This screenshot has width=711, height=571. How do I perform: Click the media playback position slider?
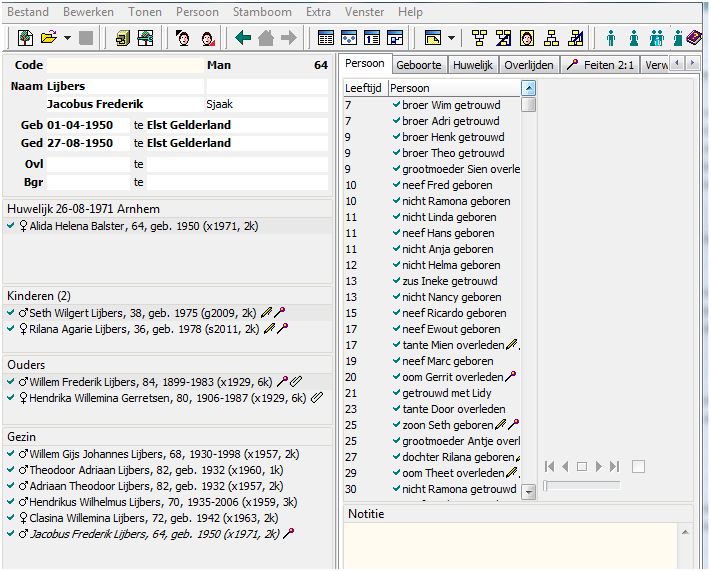(x=581, y=485)
